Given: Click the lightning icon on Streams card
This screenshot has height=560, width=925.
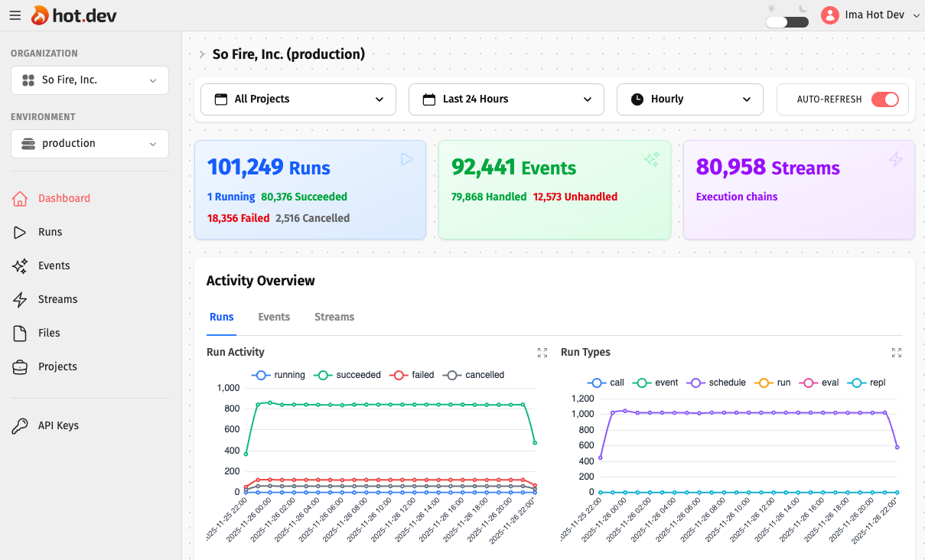Looking at the screenshot, I should click(x=895, y=158).
